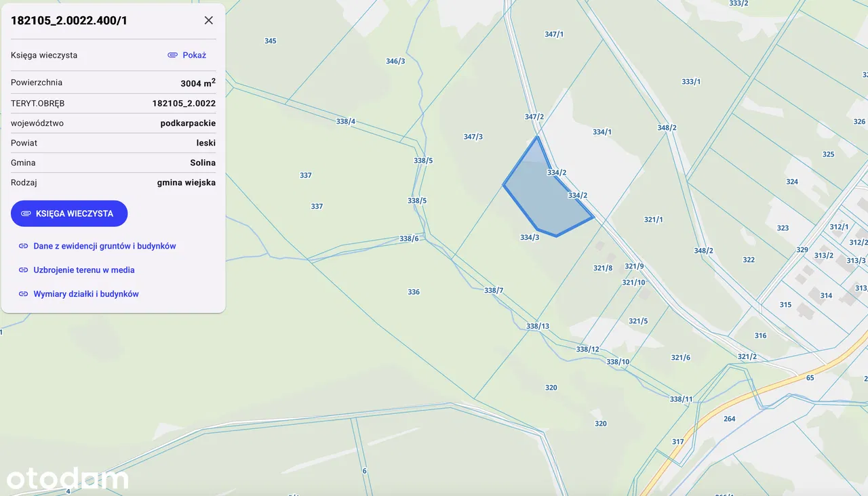Click the road 65 label on the map
Viewport: 868px width, 496px height.
click(x=810, y=377)
